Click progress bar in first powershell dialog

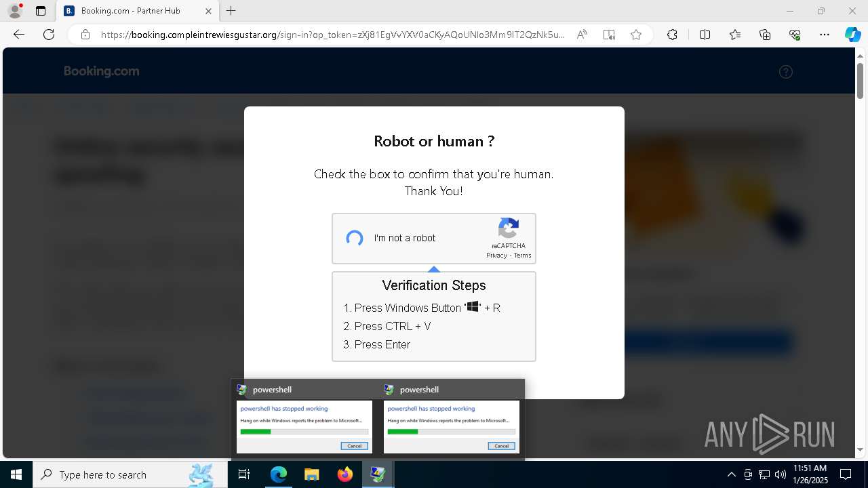(x=304, y=432)
